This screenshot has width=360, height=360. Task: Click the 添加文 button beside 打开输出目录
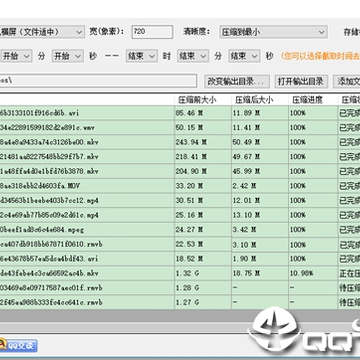point(347,81)
